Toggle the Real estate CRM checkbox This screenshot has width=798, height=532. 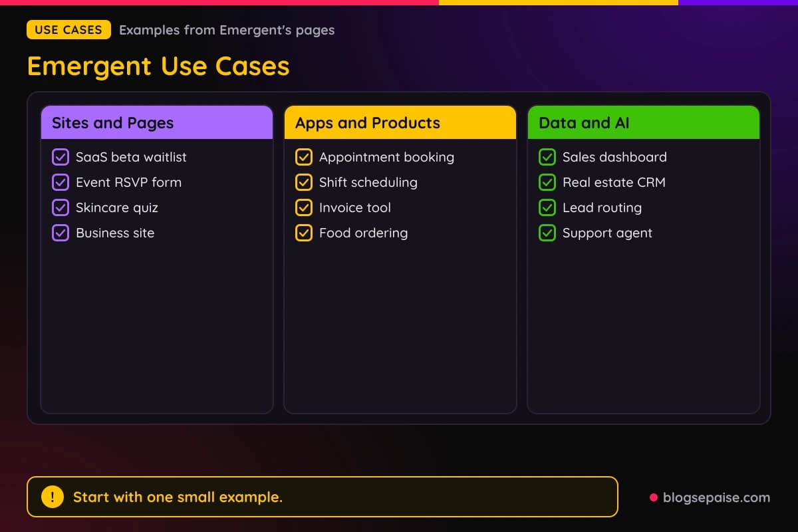(547, 182)
